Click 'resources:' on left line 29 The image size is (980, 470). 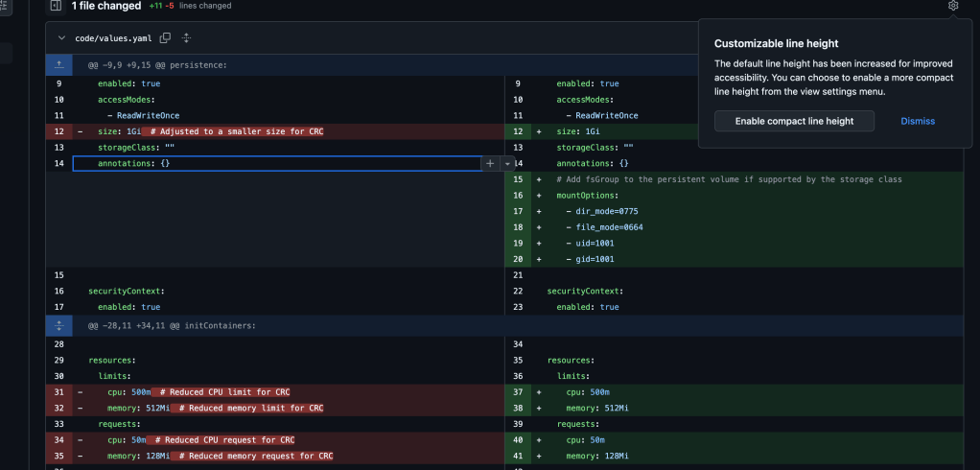[x=112, y=360]
